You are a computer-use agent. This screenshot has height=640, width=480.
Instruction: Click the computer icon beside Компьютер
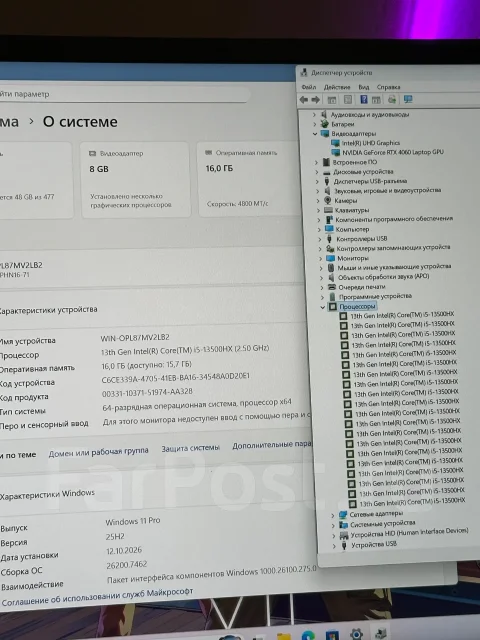[329, 229]
